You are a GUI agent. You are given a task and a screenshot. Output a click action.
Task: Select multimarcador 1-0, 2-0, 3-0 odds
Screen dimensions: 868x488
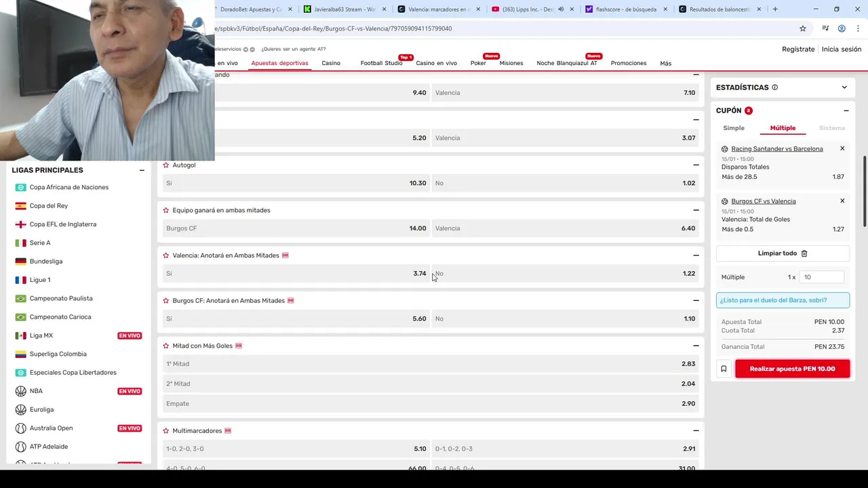(296, 449)
